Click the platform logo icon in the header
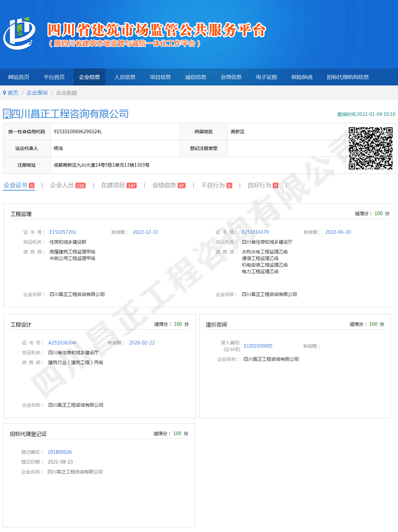 point(19,33)
